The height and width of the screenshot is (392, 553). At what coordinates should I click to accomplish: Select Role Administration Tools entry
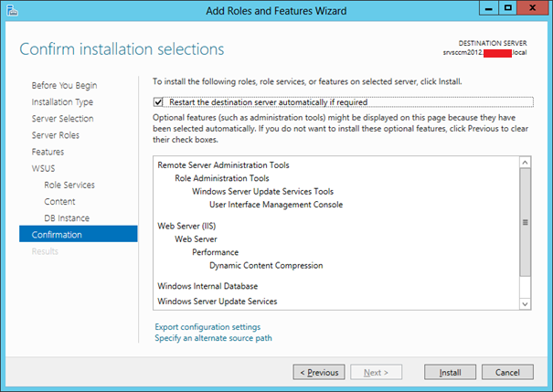point(222,178)
